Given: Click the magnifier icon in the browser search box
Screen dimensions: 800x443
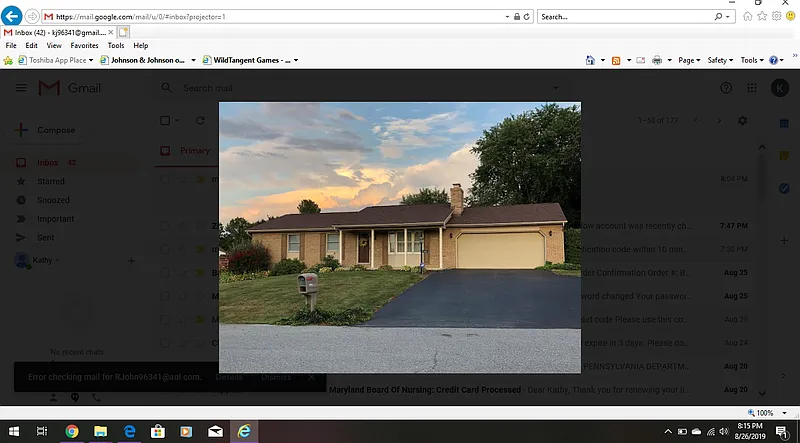Looking at the screenshot, I should [x=718, y=17].
